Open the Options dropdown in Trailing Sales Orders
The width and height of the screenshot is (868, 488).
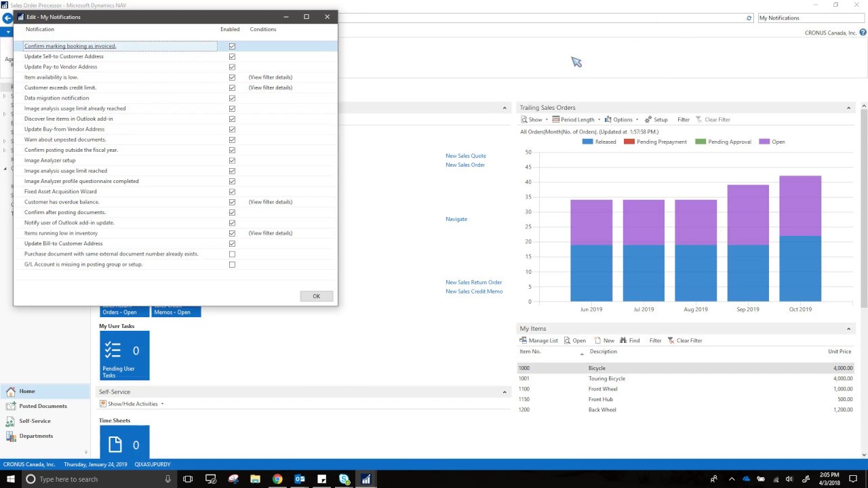point(622,119)
